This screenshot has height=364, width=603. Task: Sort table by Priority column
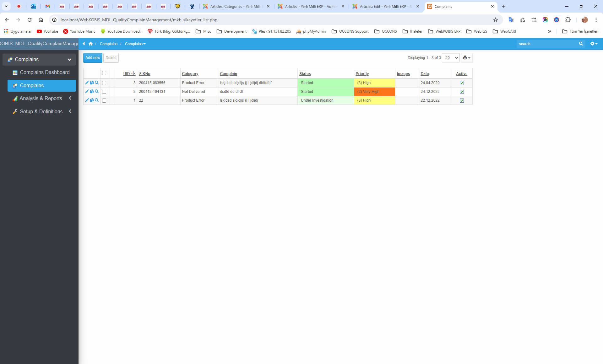(x=362, y=74)
